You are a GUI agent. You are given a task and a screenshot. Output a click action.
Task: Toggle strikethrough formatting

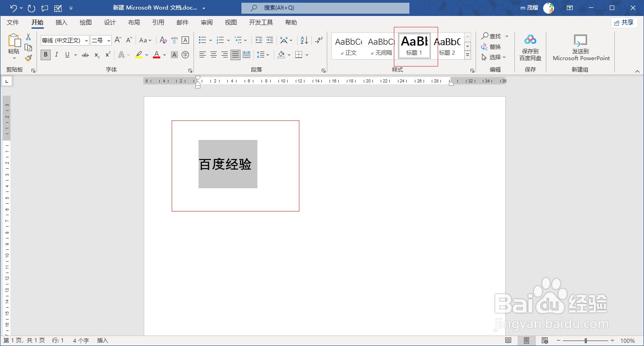(85, 55)
